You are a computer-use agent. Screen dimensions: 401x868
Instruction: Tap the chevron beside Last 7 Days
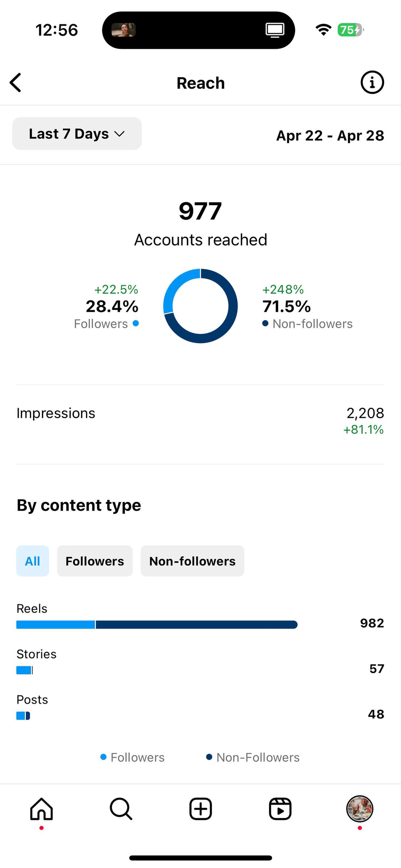click(x=119, y=134)
